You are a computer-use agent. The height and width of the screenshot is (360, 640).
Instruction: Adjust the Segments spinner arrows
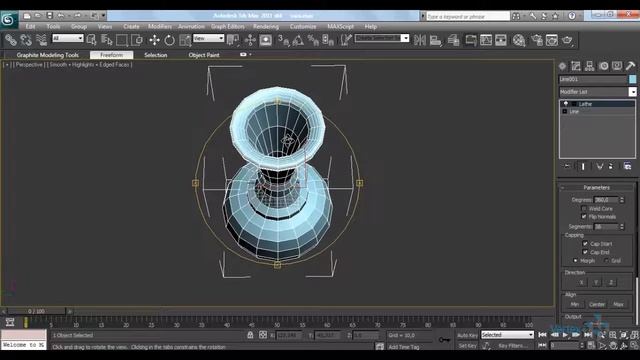pos(622,227)
